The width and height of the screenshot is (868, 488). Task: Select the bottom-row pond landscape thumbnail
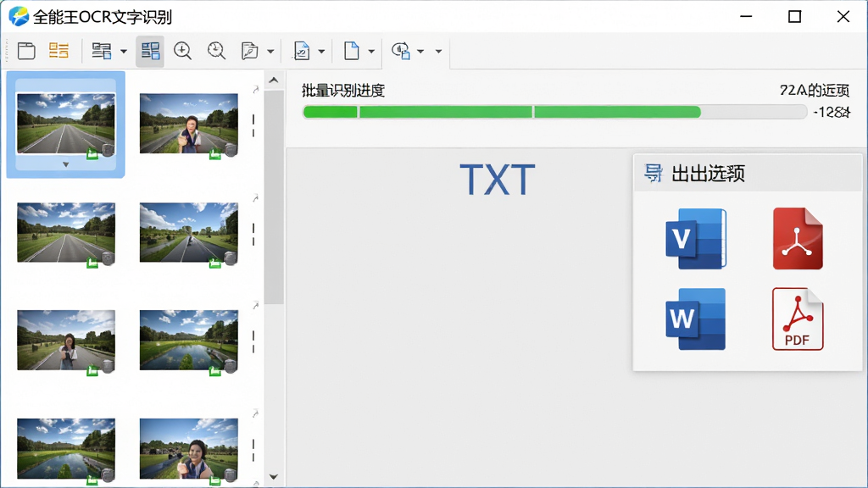click(66, 448)
